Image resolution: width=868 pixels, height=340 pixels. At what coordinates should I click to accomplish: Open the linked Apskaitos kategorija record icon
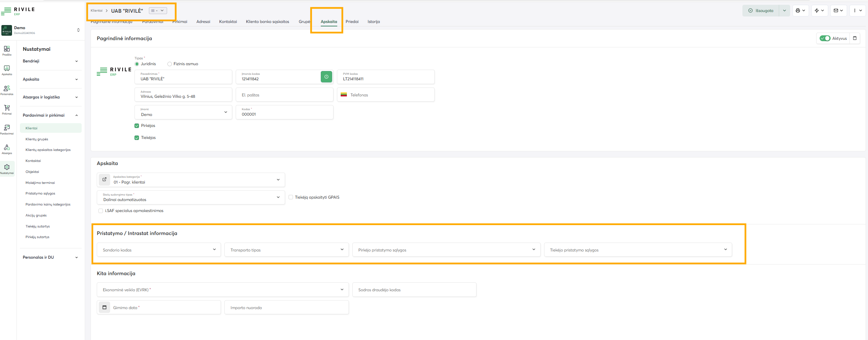[105, 179]
